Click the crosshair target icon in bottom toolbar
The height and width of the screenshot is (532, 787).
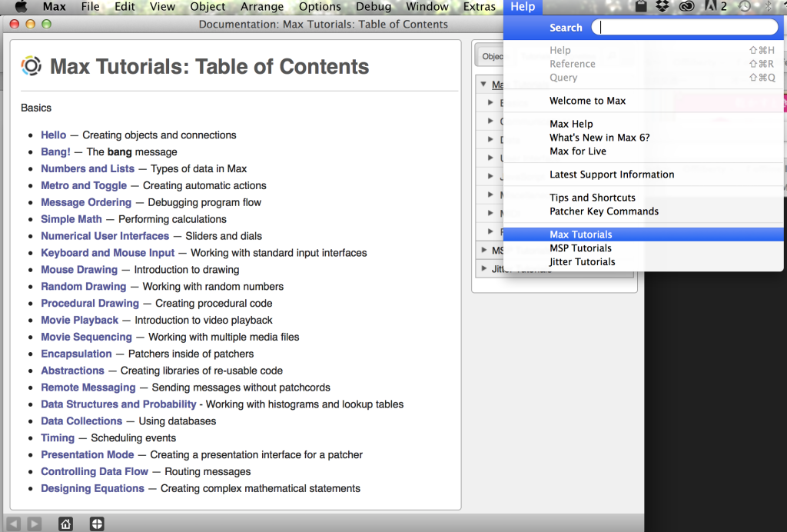coord(97,524)
